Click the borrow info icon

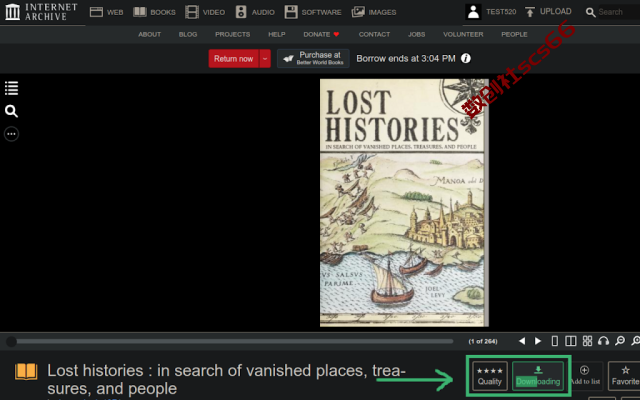[466, 58]
